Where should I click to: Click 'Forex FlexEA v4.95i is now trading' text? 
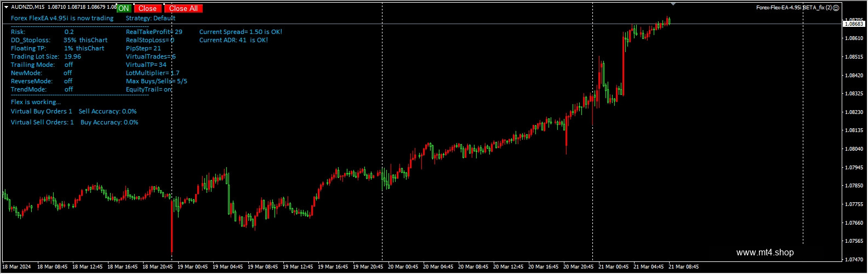coord(62,18)
